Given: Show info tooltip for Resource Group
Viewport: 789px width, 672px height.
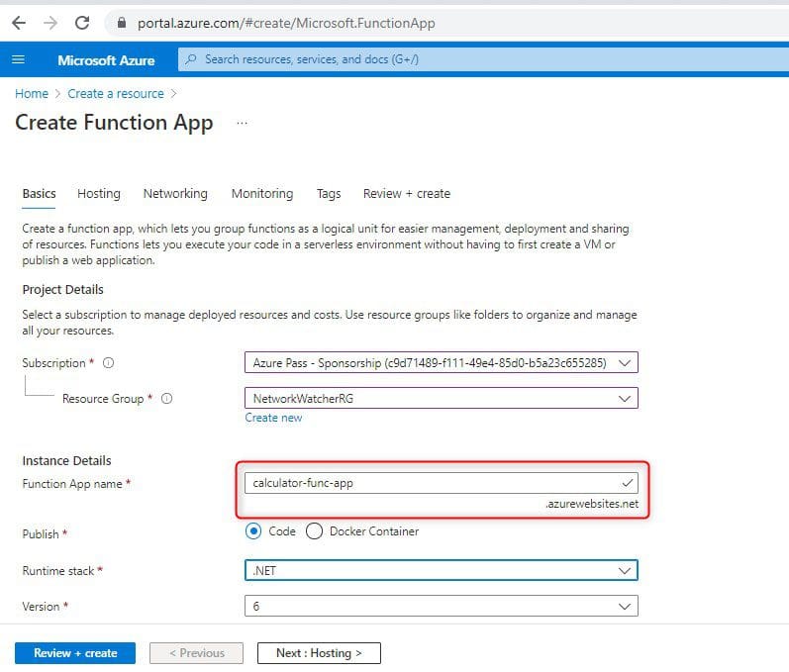Looking at the screenshot, I should (166, 399).
